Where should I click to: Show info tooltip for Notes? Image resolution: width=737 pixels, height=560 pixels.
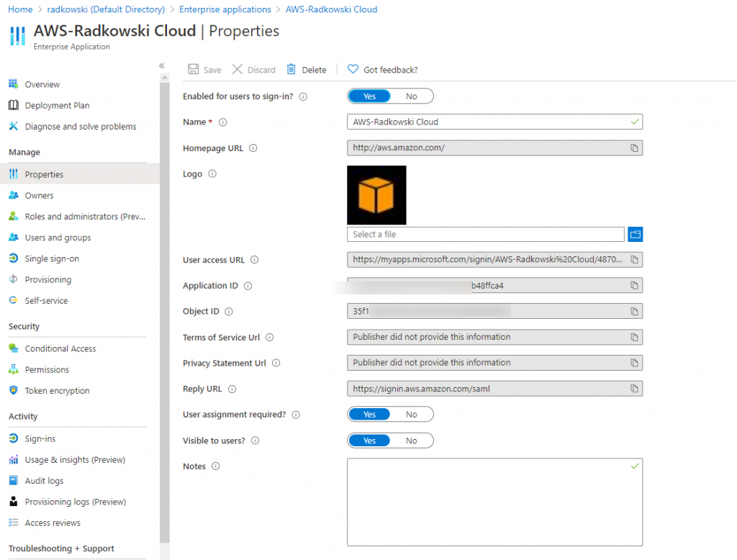coord(215,466)
